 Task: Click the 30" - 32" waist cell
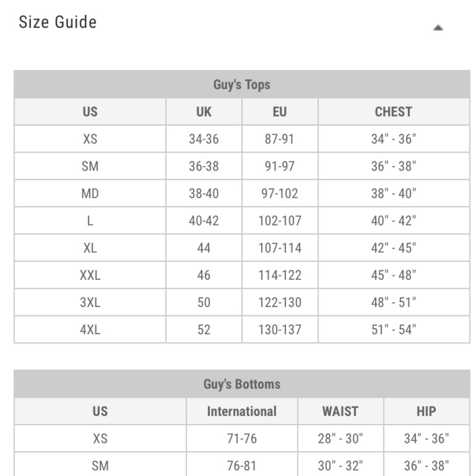(340, 465)
